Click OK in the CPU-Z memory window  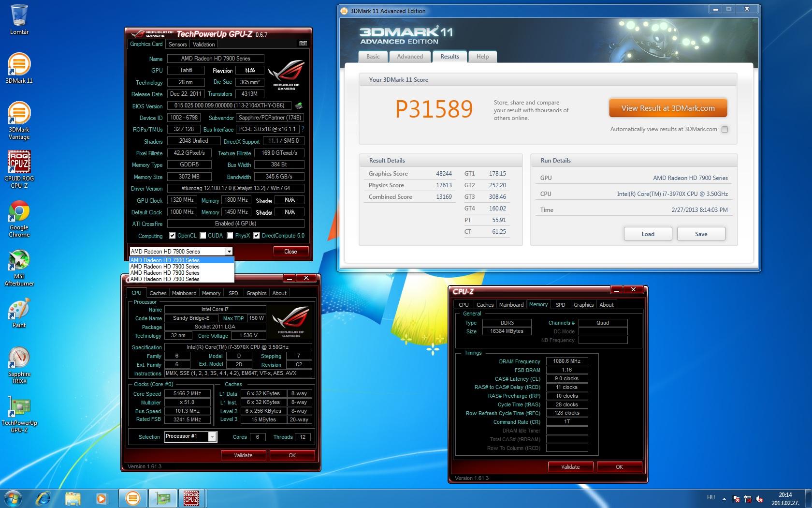pos(619,467)
